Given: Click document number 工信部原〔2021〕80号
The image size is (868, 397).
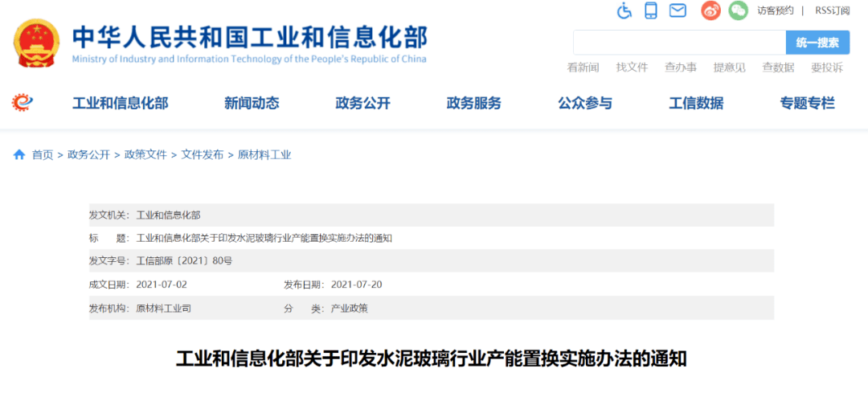Looking at the screenshot, I should [184, 261].
